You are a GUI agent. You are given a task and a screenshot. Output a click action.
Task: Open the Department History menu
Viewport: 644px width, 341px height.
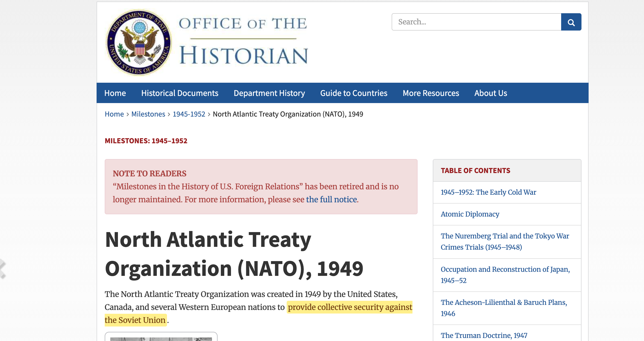[x=269, y=93]
